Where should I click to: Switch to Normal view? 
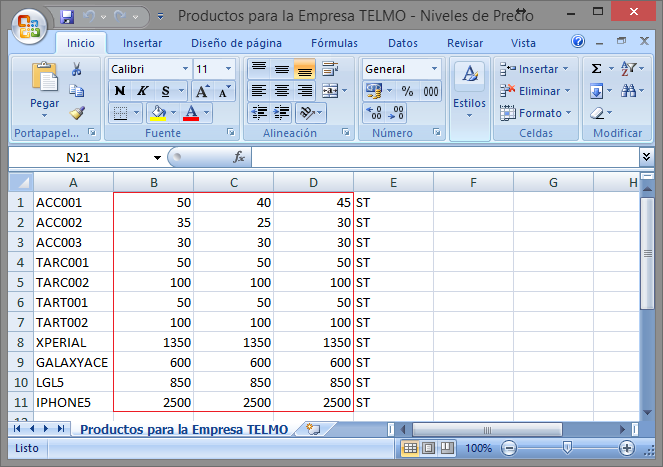tap(410, 448)
